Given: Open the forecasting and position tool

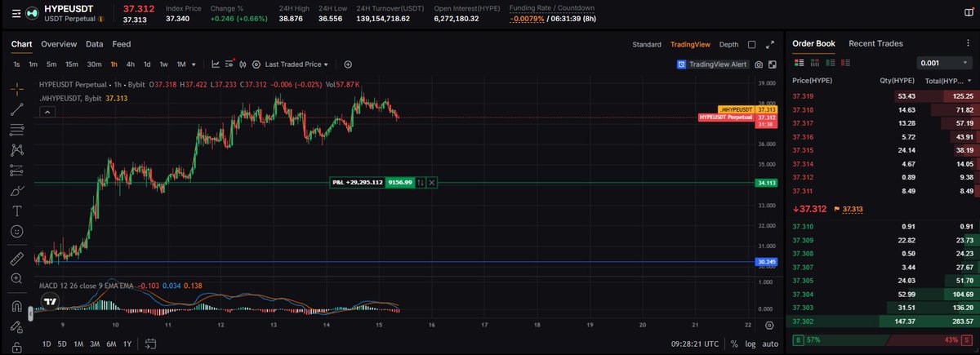Looking at the screenshot, I should (16, 171).
